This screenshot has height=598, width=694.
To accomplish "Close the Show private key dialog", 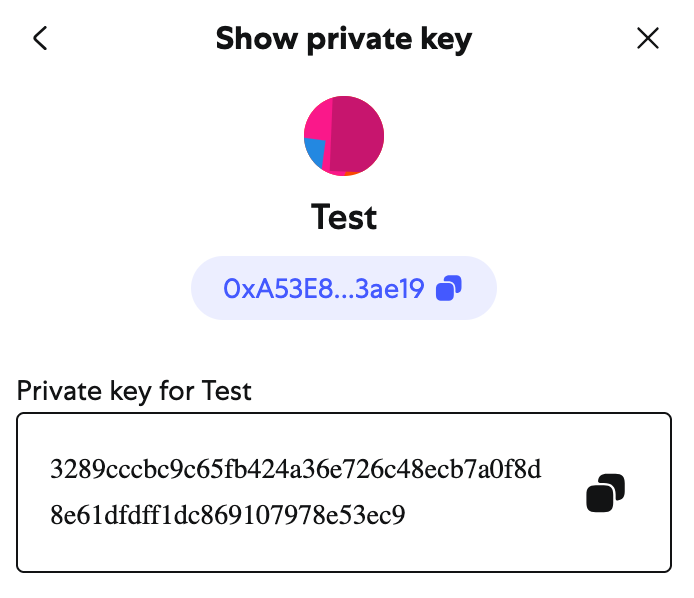I will pyautogui.click(x=648, y=38).
